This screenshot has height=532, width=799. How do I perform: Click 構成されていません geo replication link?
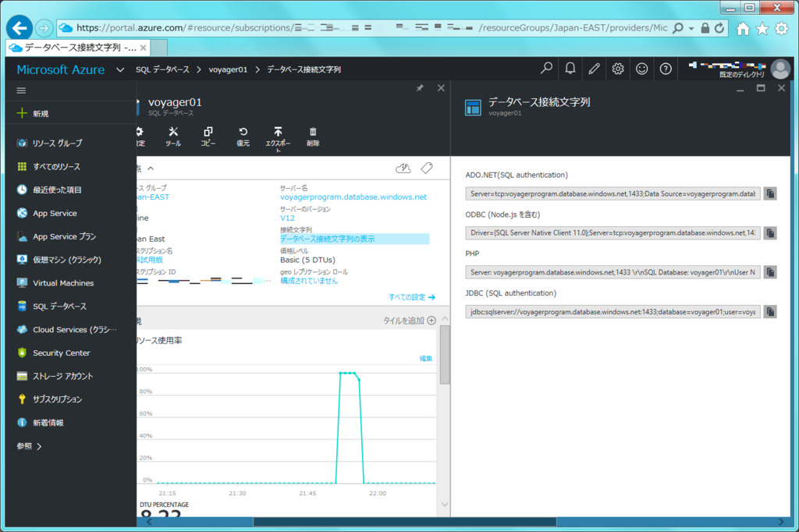309,280
